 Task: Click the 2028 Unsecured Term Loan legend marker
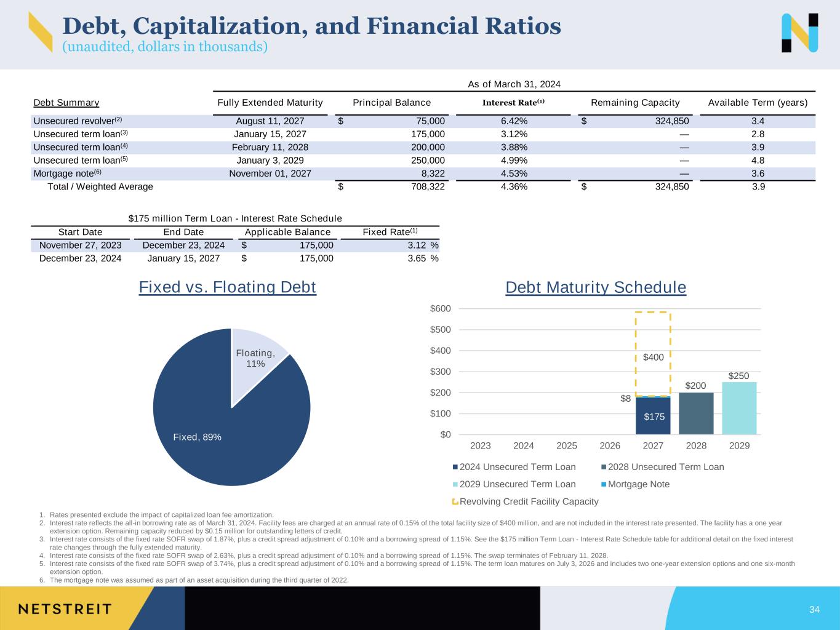[x=604, y=467]
